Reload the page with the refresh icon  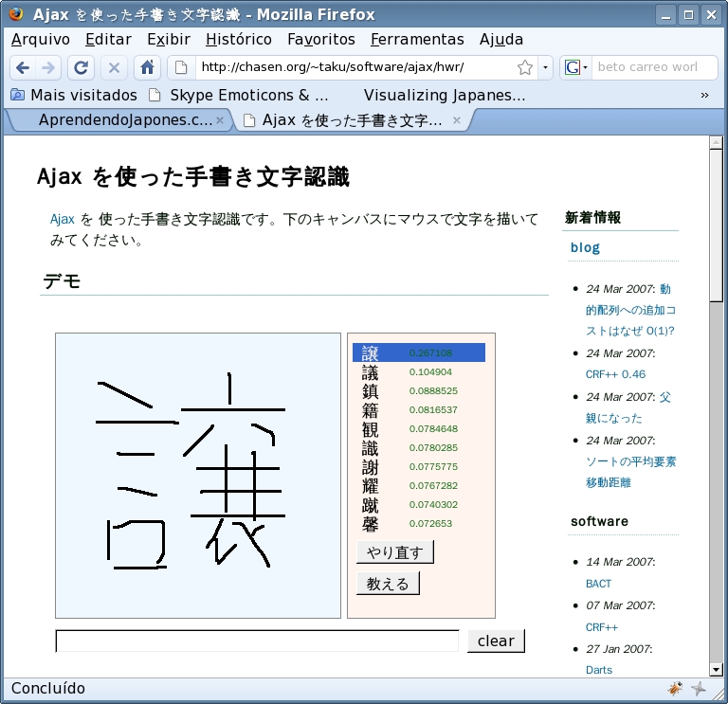click(x=82, y=67)
